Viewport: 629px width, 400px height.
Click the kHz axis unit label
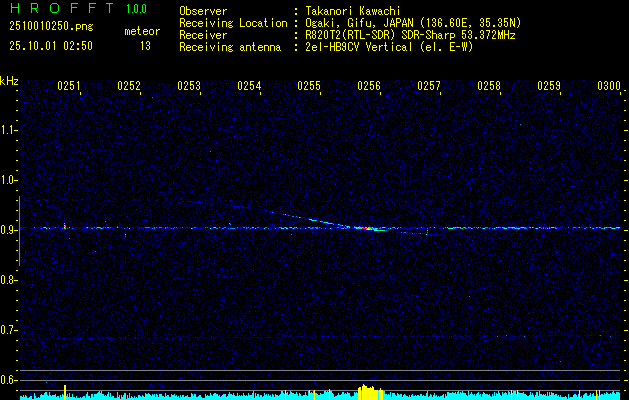[9, 81]
